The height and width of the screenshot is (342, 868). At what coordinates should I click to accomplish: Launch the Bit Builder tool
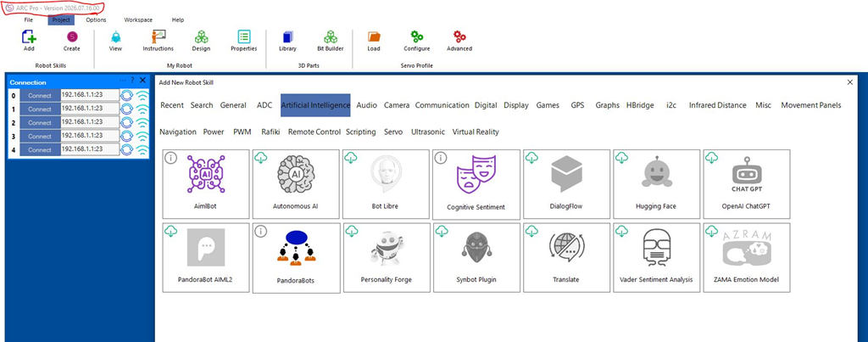[x=331, y=37]
